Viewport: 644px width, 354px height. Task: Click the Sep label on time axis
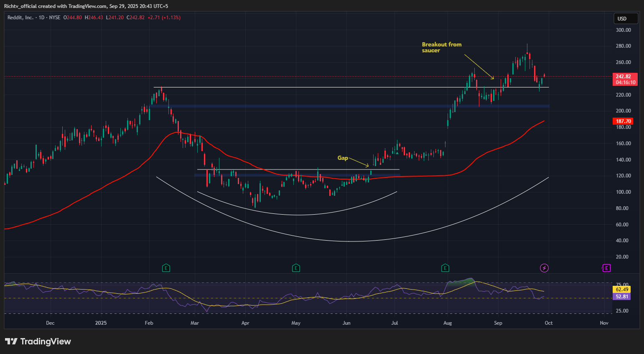coord(498,323)
